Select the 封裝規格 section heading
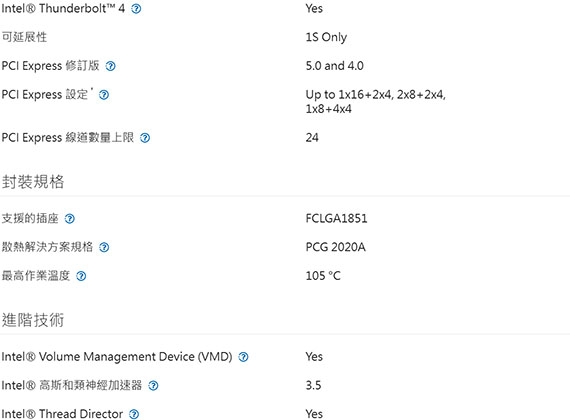 point(33,181)
